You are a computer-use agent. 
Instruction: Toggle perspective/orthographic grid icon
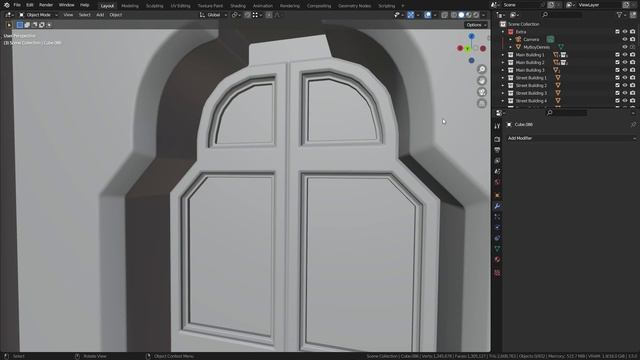click(482, 103)
